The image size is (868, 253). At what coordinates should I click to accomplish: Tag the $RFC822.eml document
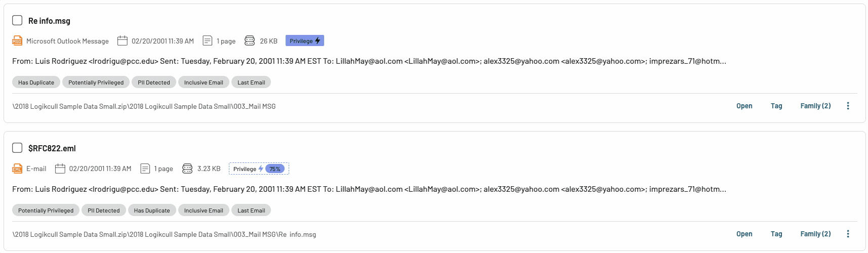(776, 234)
